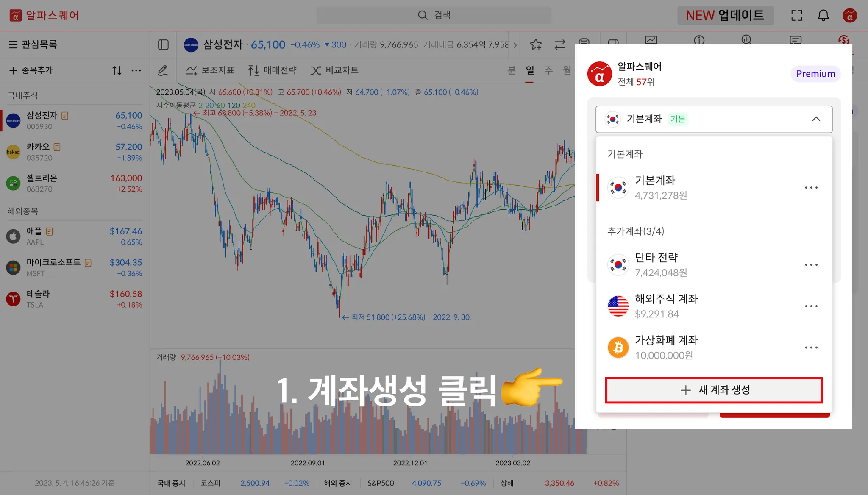
Task: Open the 관심목록 hamburger menu
Action: [x=13, y=44]
